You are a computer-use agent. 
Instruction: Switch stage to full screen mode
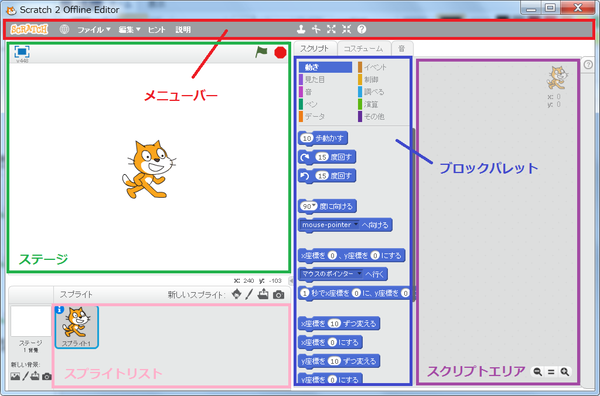click(22, 51)
